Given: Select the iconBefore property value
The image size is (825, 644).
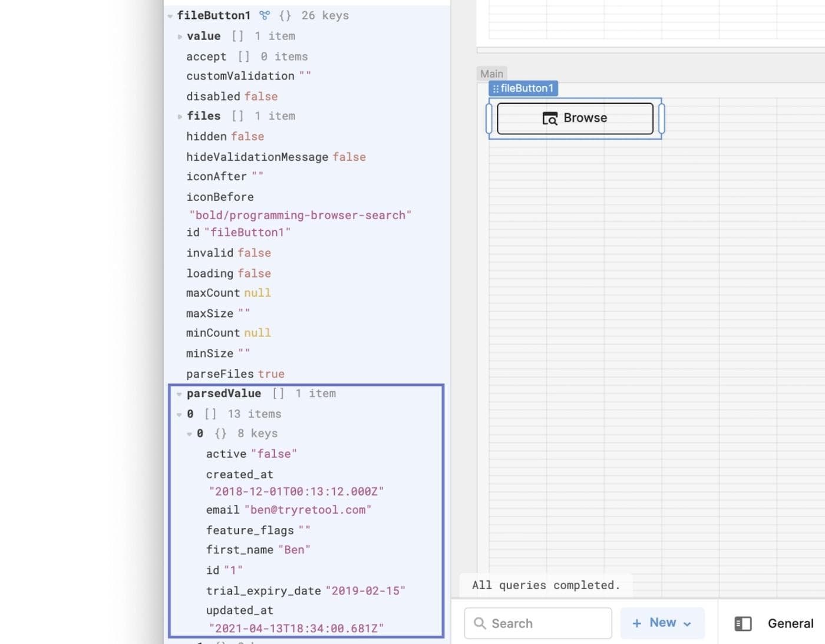Looking at the screenshot, I should [300, 216].
